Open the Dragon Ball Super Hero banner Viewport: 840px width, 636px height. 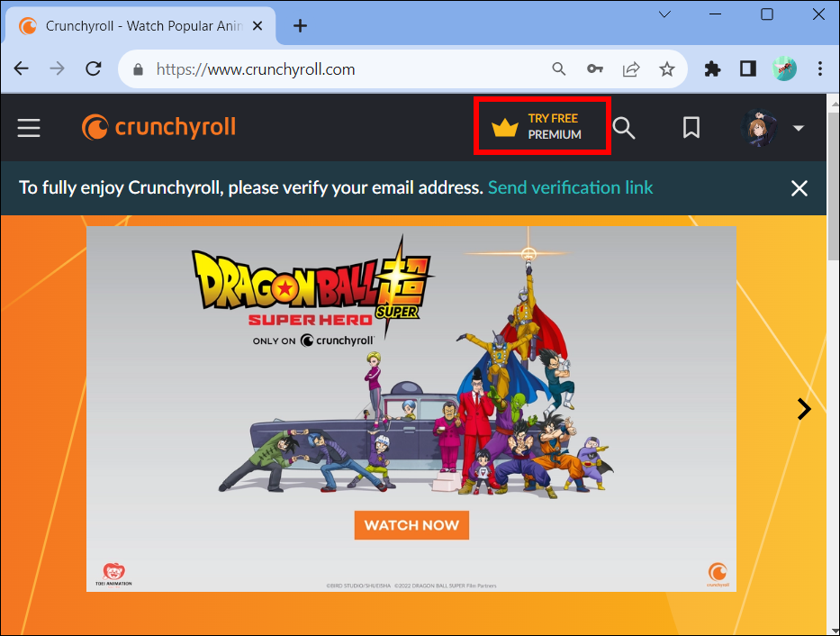tap(411, 409)
